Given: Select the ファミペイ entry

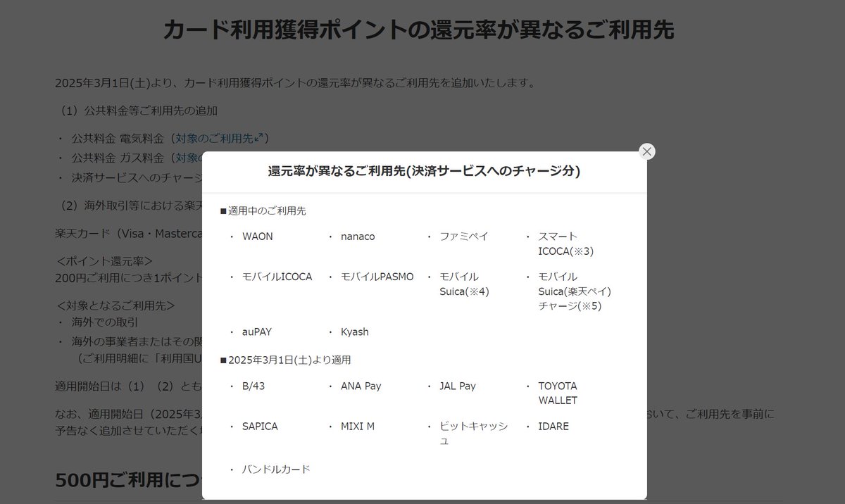Looking at the screenshot, I should tap(463, 237).
